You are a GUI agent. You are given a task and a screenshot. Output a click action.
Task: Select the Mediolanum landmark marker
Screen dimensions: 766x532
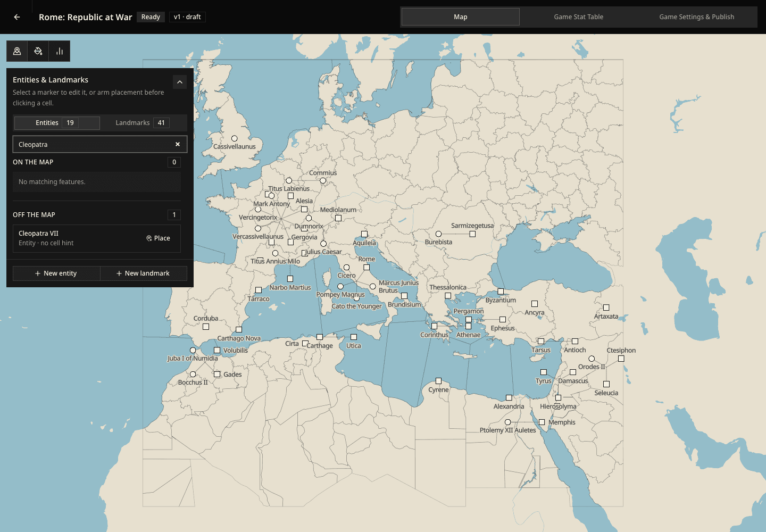click(x=338, y=218)
